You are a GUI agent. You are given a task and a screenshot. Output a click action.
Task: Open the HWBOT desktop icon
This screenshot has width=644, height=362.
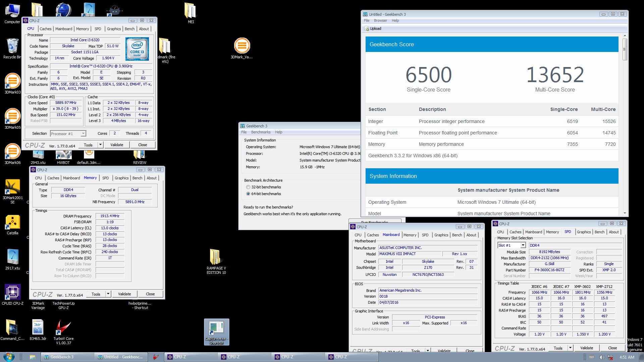coord(63,158)
